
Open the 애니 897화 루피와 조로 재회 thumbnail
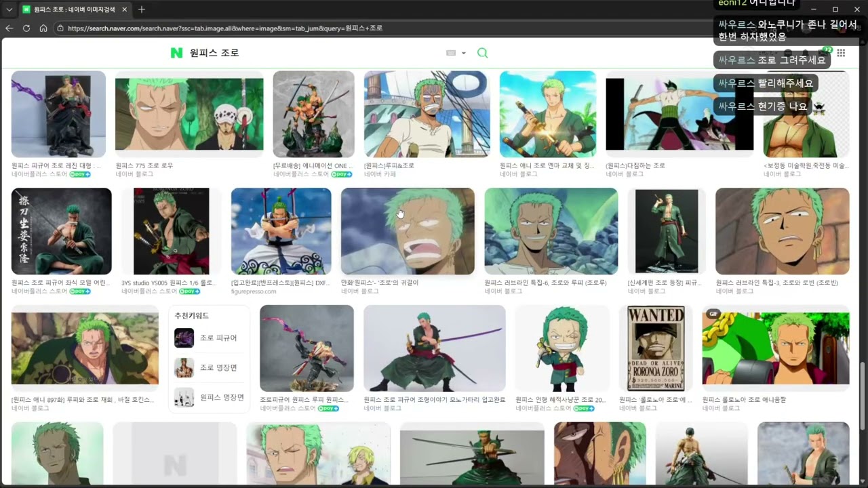point(85,348)
